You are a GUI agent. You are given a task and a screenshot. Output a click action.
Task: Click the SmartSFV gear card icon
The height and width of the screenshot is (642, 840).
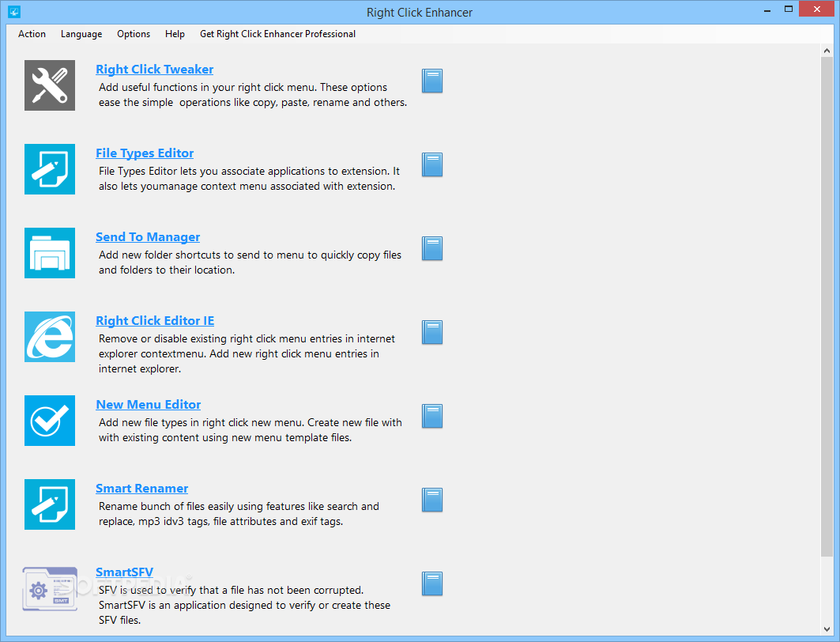[50, 589]
